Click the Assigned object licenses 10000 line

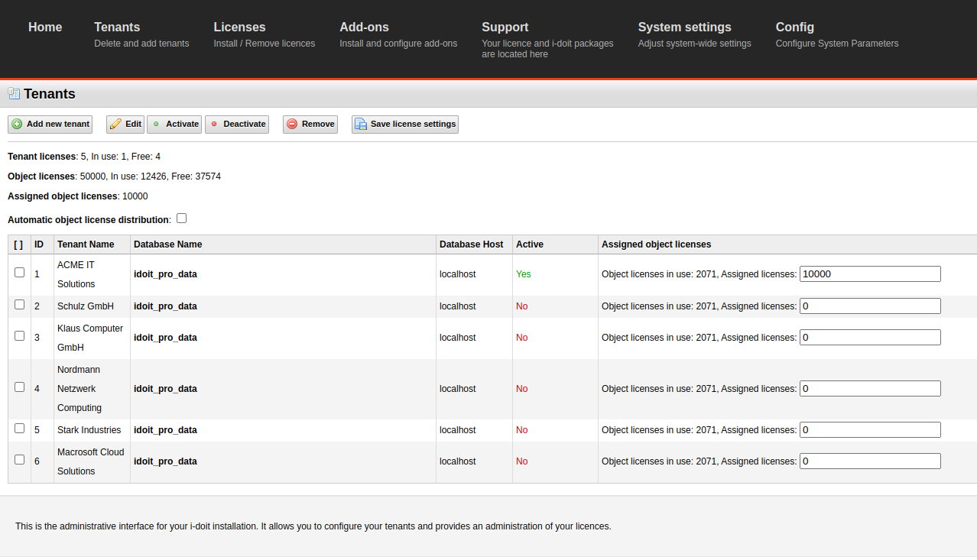click(78, 196)
